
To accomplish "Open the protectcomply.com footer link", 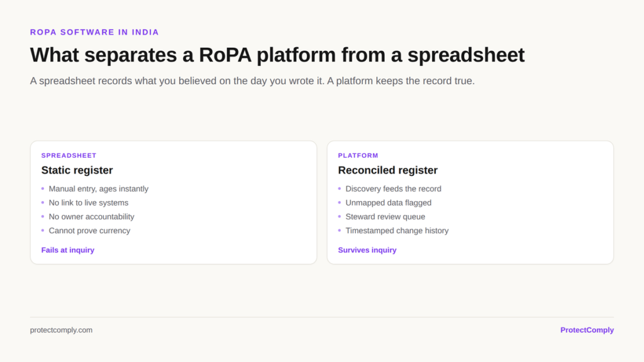I will pyautogui.click(x=61, y=330).
